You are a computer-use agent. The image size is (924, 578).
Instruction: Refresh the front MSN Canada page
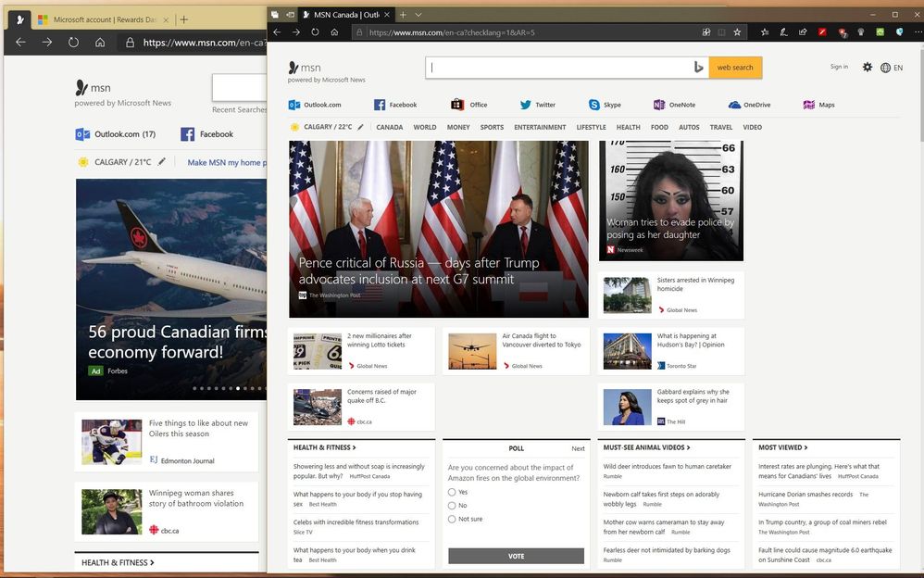coord(316,32)
